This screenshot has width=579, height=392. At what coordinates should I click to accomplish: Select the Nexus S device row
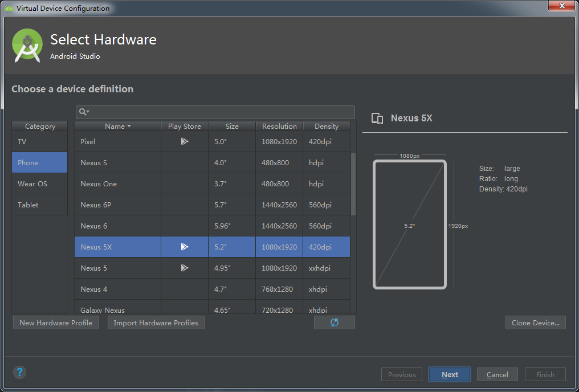pos(213,162)
